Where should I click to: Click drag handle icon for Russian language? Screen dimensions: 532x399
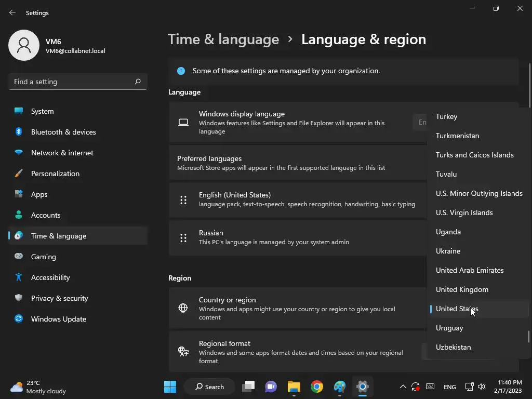(183, 238)
